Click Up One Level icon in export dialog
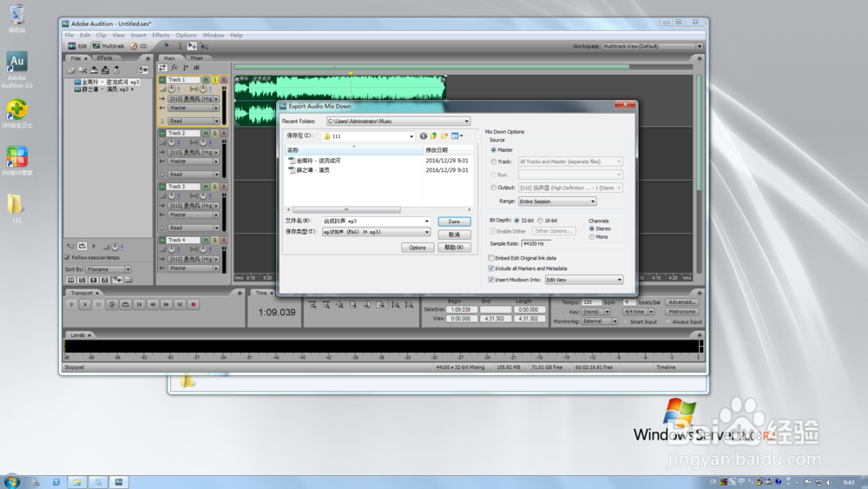868x489 pixels. point(434,135)
